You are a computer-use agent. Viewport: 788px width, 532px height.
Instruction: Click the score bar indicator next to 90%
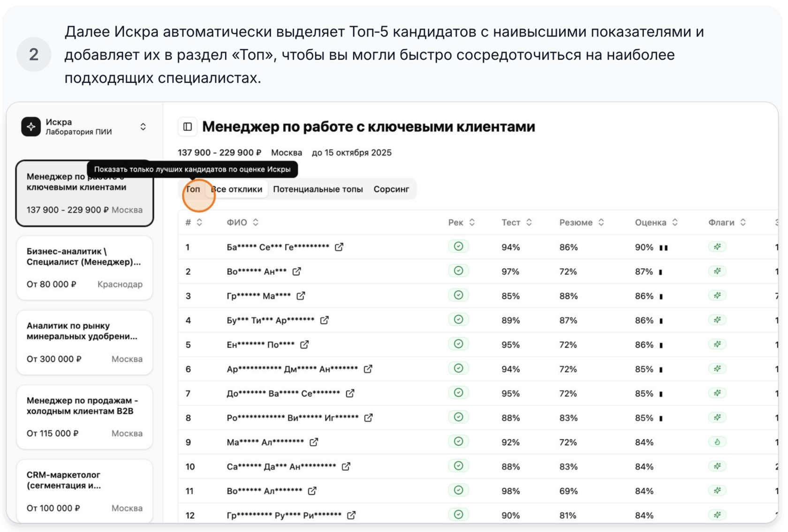(664, 247)
